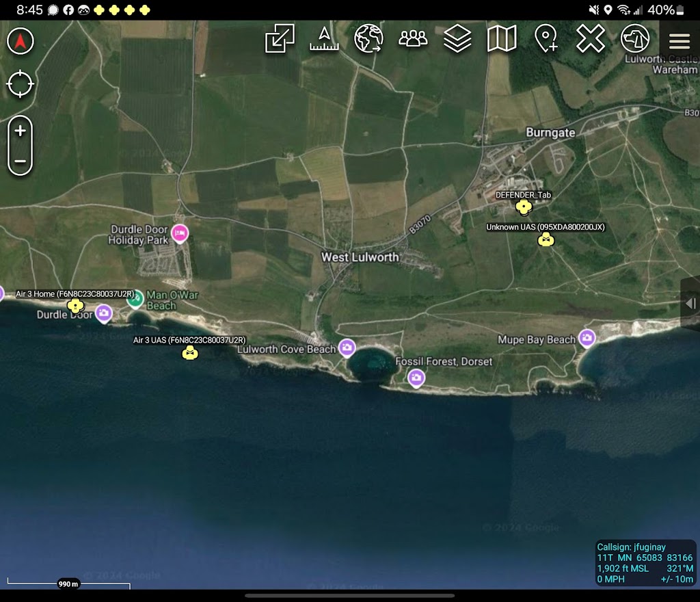The height and width of the screenshot is (602, 700).
Task: Center map on self with crosshair icon
Action: tap(20, 84)
